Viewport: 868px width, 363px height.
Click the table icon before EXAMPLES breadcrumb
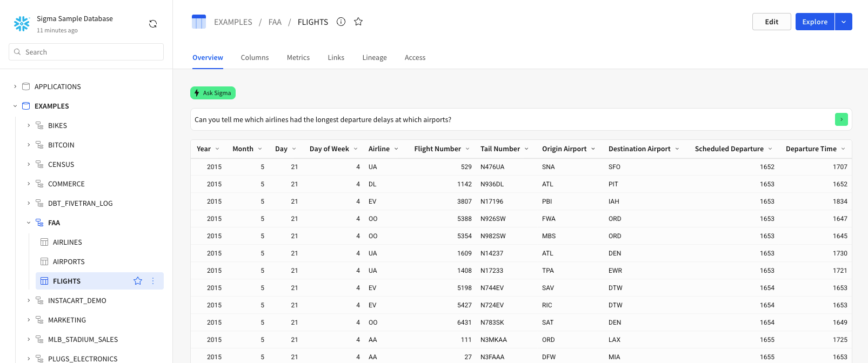click(x=199, y=22)
